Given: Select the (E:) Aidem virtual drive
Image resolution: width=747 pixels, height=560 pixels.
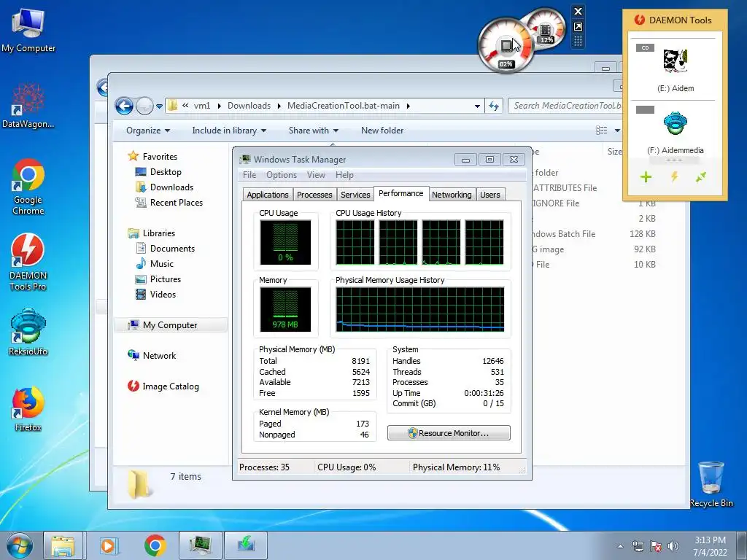Looking at the screenshot, I should click(676, 69).
